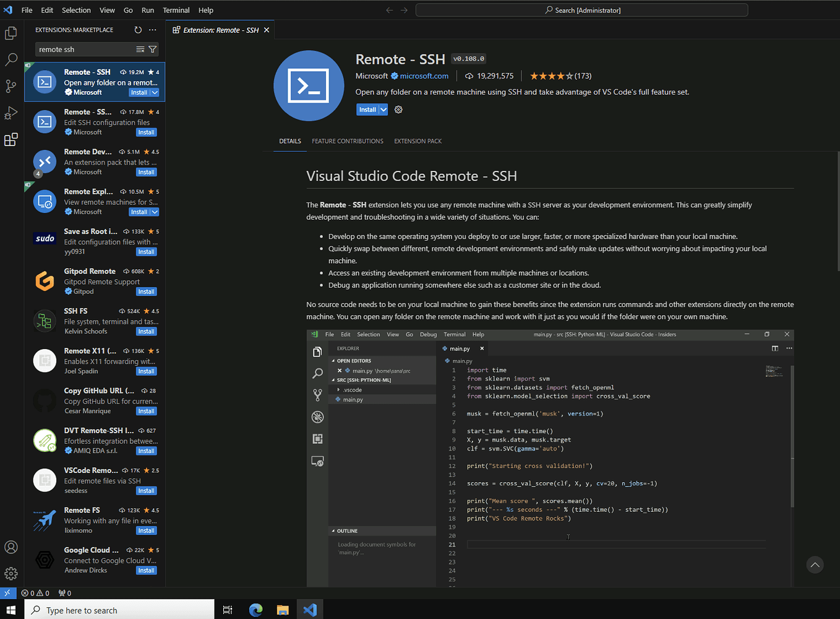This screenshot has height=619, width=840.
Task: Select Remote FS extension entry
Action: click(95, 520)
